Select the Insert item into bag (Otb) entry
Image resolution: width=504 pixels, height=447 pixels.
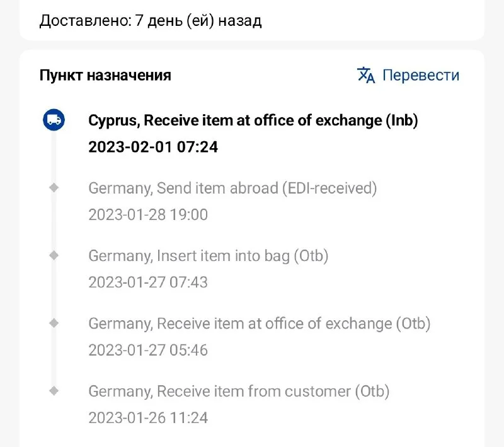point(208,256)
